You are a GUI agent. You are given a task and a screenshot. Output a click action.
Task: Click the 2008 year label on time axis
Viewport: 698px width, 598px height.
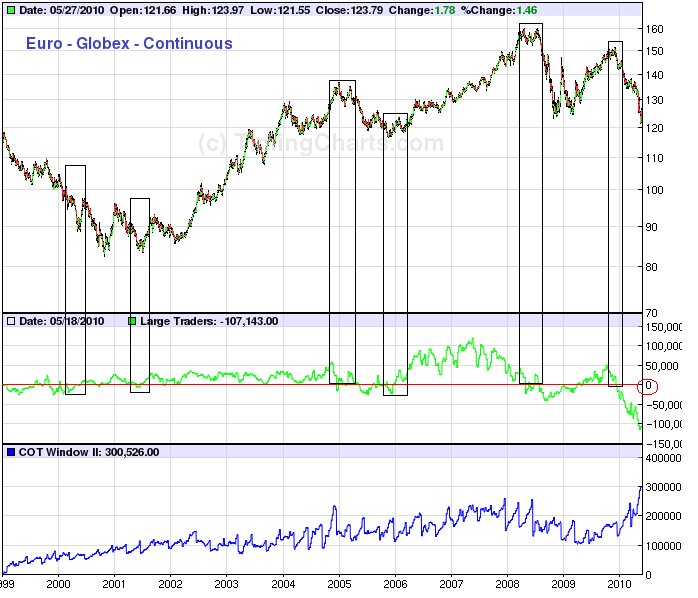click(507, 584)
